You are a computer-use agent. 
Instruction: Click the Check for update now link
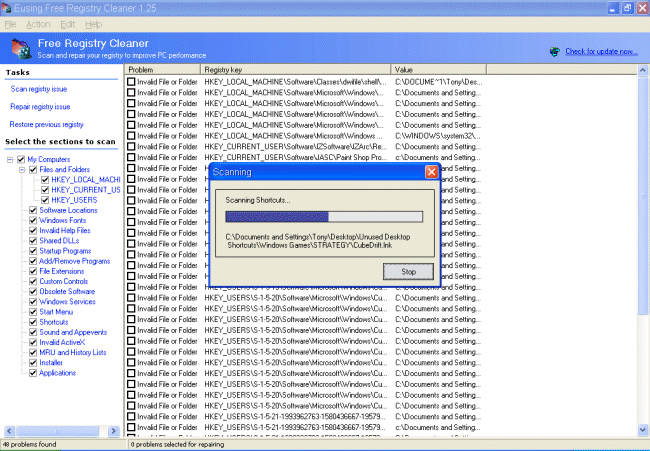pyautogui.click(x=601, y=51)
